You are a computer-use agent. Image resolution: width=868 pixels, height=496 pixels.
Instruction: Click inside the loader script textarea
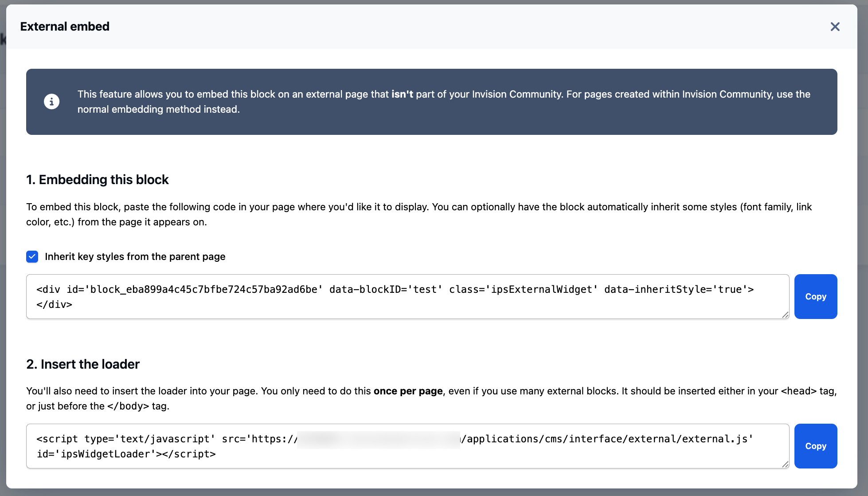click(408, 446)
